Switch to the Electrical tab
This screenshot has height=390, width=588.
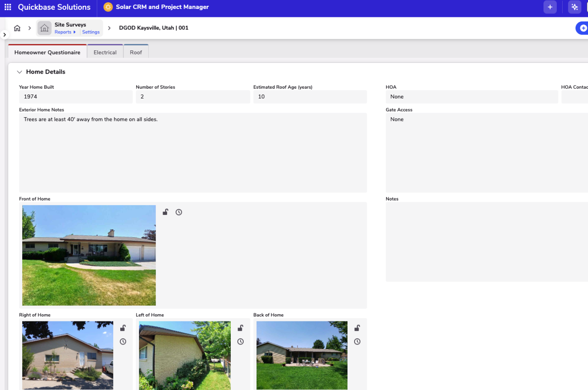tap(105, 52)
